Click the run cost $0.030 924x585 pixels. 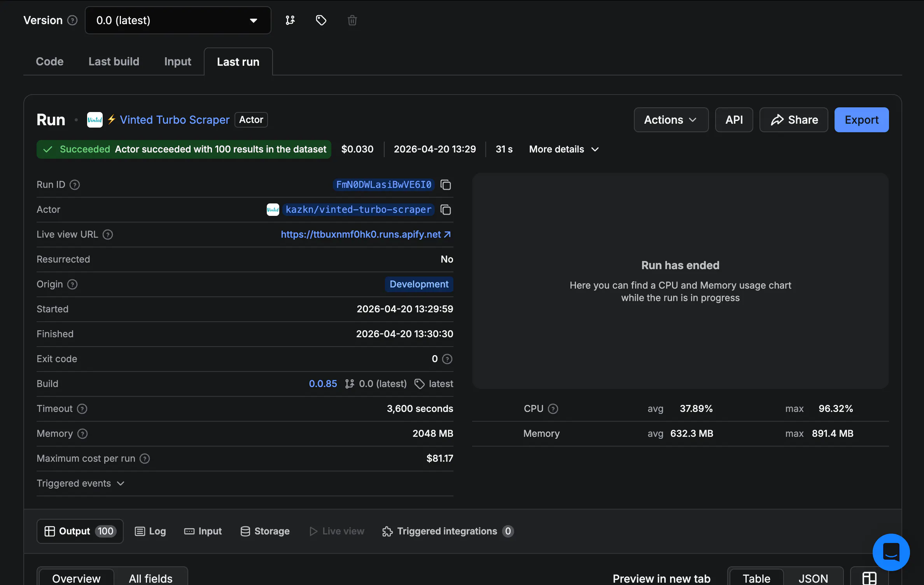pyautogui.click(x=357, y=149)
